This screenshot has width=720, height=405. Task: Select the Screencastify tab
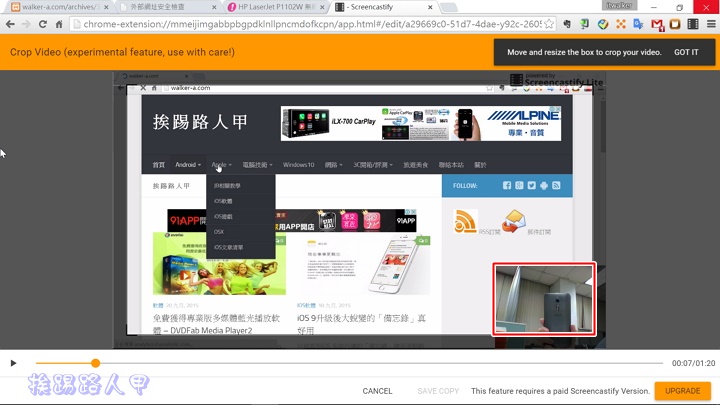[x=383, y=7]
